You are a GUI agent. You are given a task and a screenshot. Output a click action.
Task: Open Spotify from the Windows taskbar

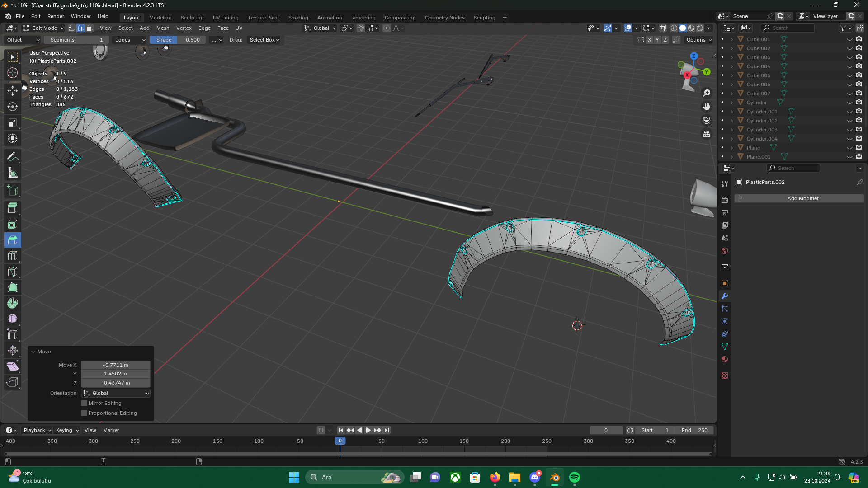[574, 477]
